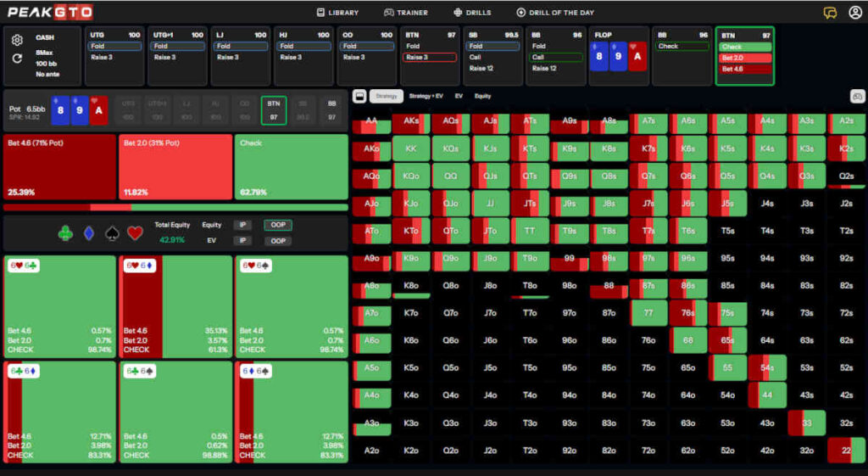Select the club suit filter
The height and width of the screenshot is (476, 868).
point(65,233)
